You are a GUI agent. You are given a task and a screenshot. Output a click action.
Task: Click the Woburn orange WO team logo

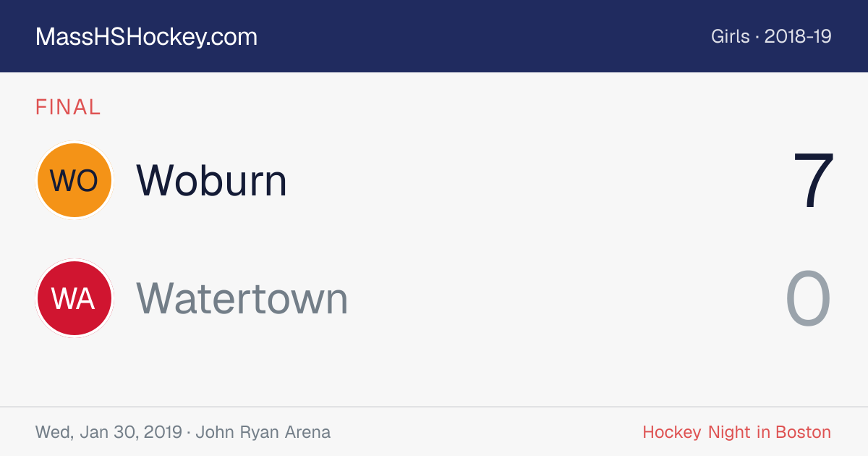click(75, 180)
